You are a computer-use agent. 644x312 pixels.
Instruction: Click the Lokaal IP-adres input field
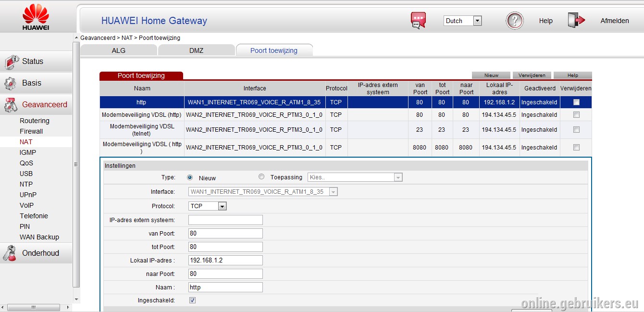pyautogui.click(x=225, y=261)
